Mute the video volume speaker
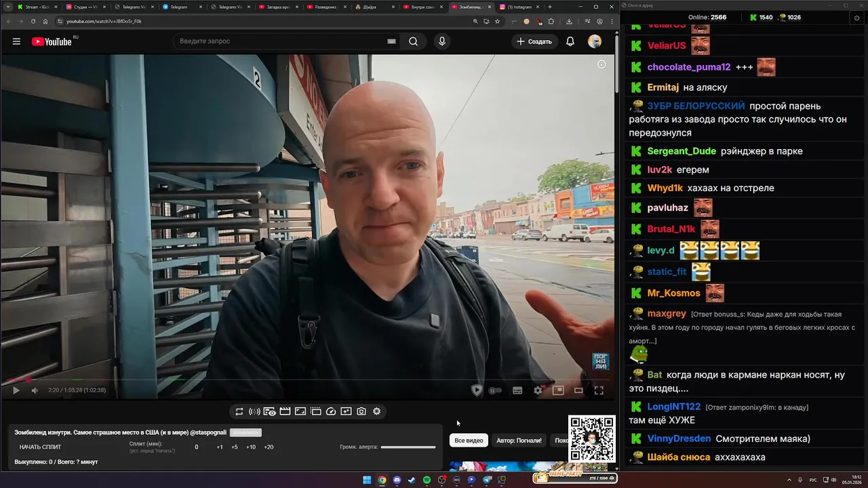This screenshot has width=868, height=488. 34,390
